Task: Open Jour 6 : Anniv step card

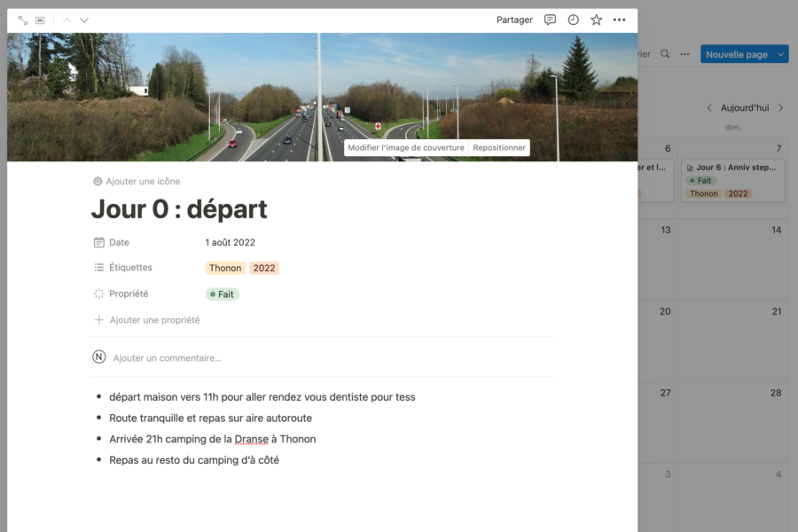Action: click(733, 180)
